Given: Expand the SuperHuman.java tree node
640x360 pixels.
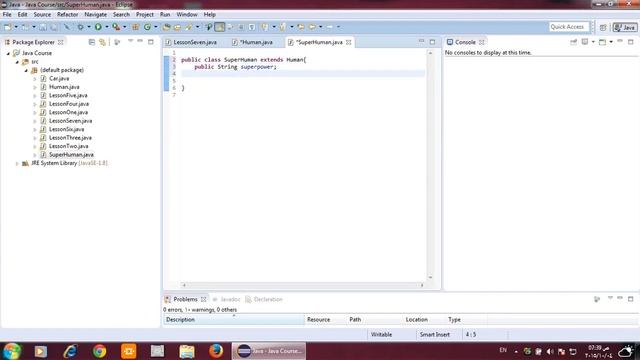Looking at the screenshot, I should coord(35,155).
